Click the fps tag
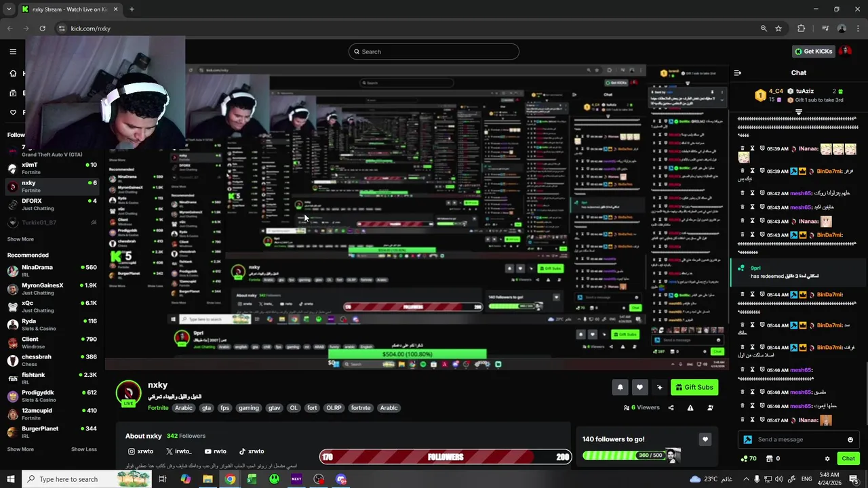The width and height of the screenshot is (868, 488). [x=224, y=408]
